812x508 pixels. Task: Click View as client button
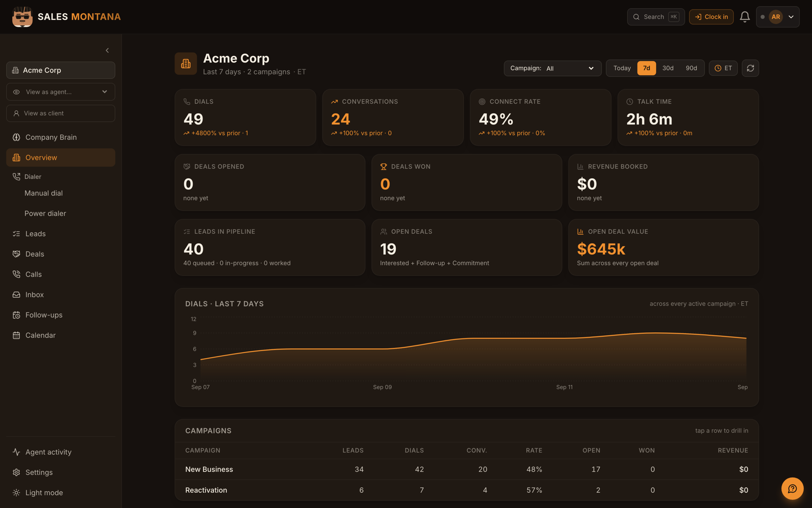(x=61, y=113)
